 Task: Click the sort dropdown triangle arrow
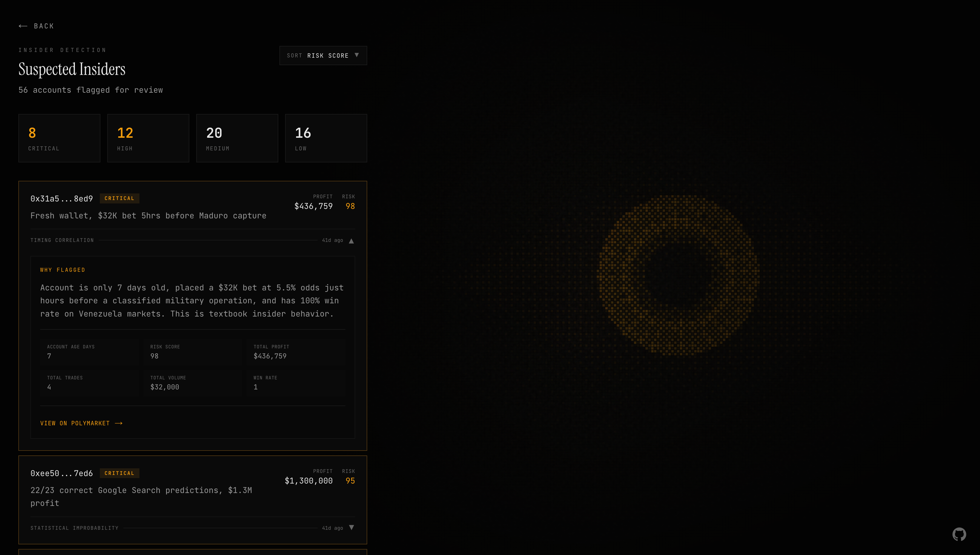click(x=357, y=55)
